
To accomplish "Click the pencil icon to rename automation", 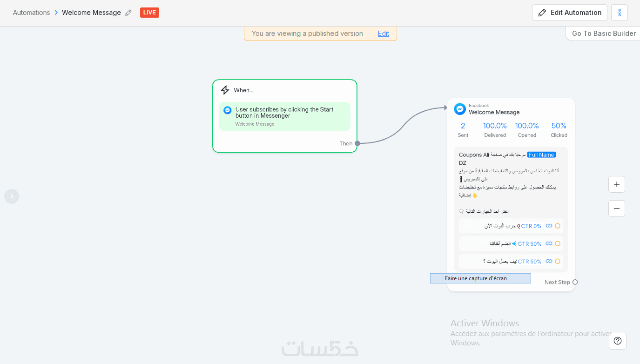I will (128, 13).
